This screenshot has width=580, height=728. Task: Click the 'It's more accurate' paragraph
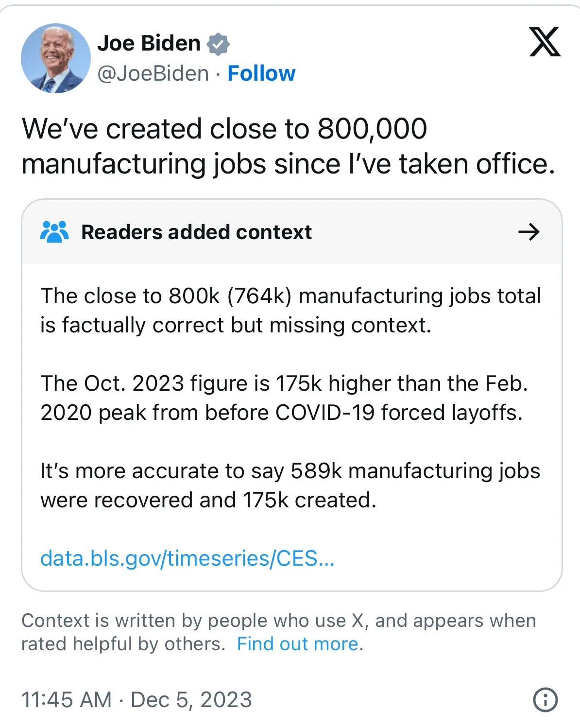pyautogui.click(x=290, y=485)
